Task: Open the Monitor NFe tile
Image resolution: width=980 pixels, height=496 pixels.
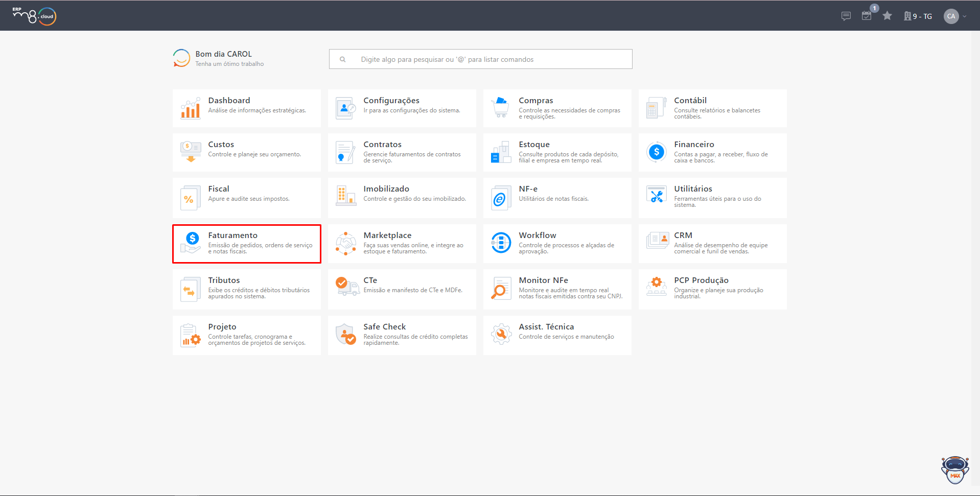Action: coord(557,289)
